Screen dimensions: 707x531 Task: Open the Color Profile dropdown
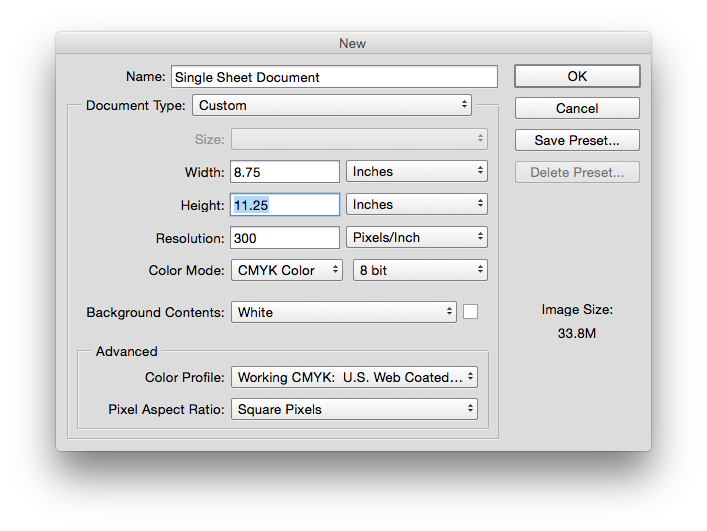click(x=354, y=377)
